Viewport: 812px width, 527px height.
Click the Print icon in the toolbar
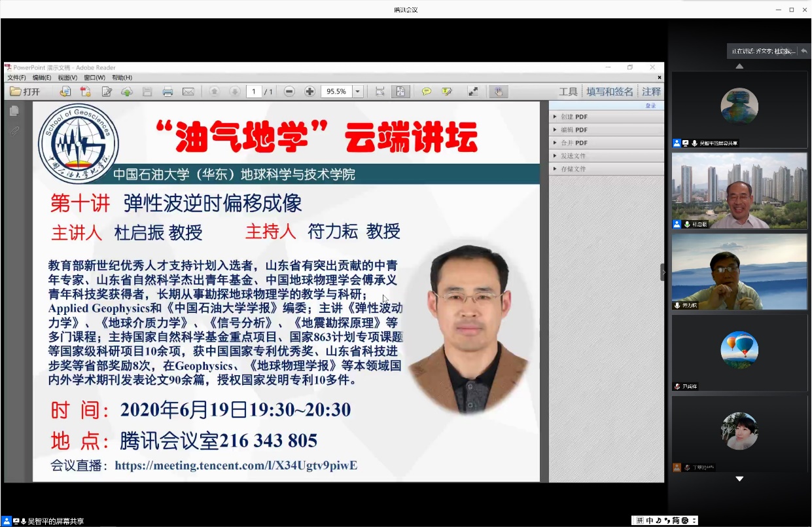coord(168,92)
